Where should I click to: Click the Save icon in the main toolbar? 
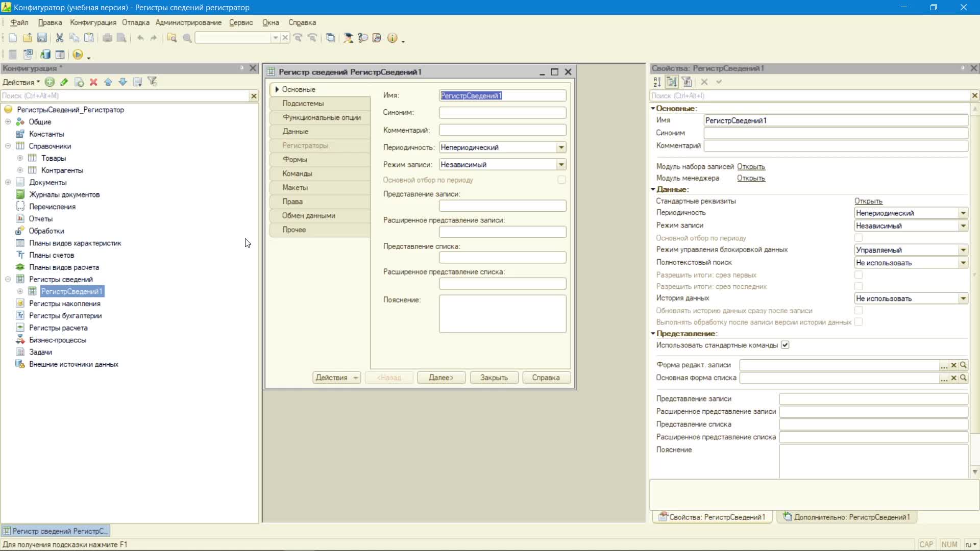42,38
